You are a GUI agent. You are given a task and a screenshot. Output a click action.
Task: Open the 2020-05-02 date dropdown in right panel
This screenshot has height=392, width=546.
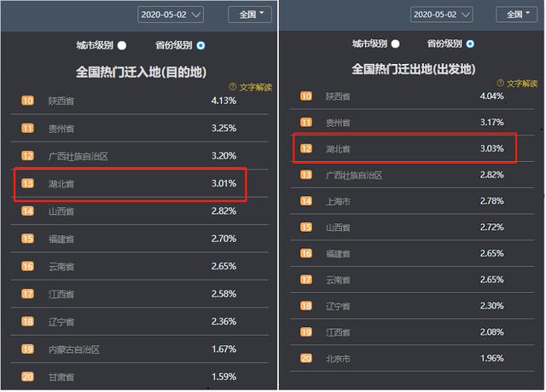tap(441, 14)
